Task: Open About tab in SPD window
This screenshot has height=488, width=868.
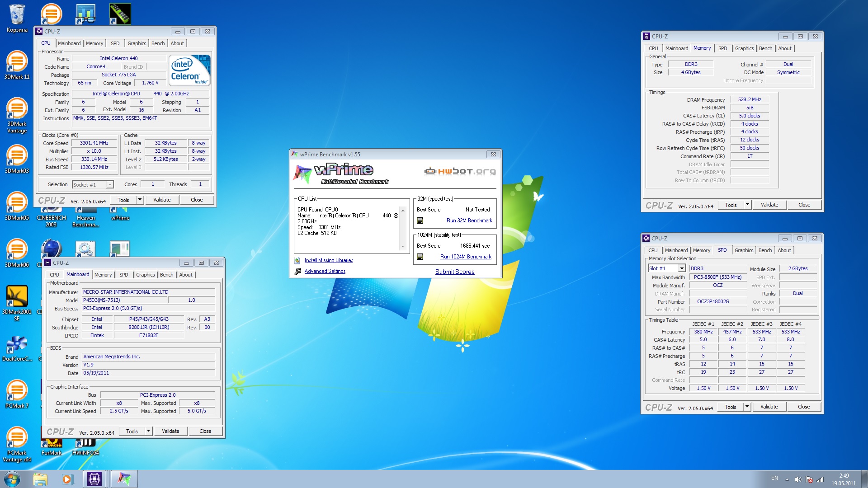Action: click(784, 250)
